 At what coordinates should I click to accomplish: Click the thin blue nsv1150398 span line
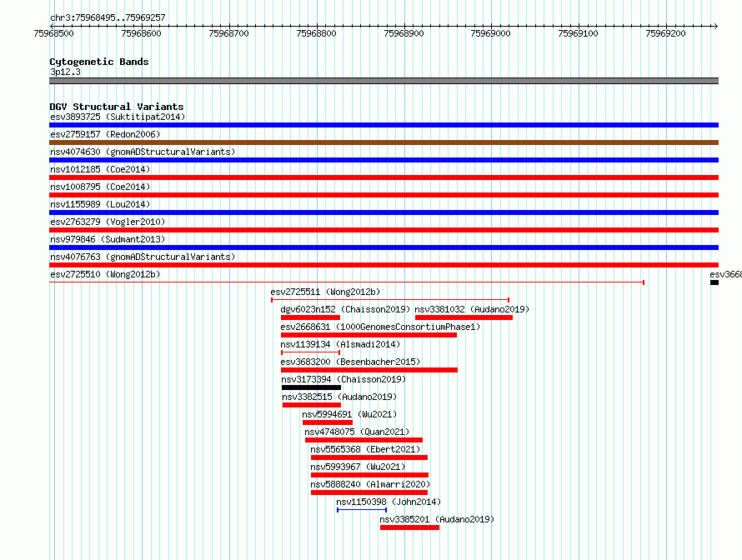[362, 510]
